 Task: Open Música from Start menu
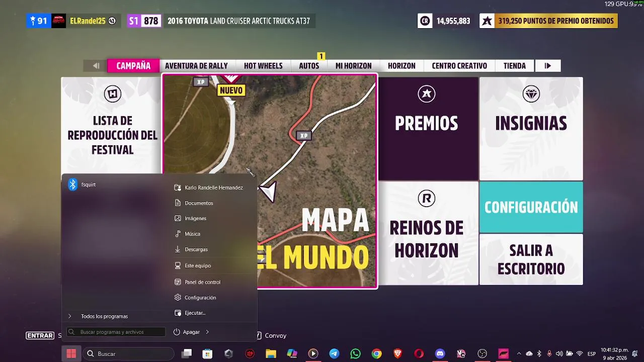(187, 234)
